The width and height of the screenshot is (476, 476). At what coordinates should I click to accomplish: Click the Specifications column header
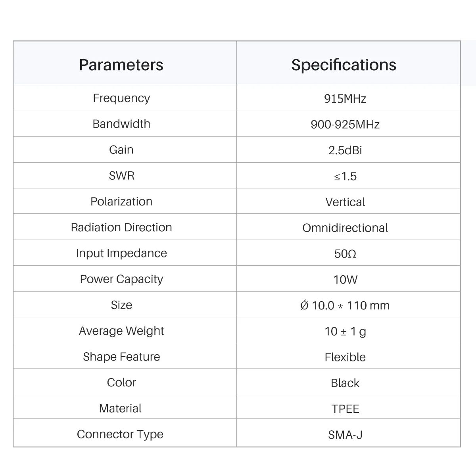click(x=344, y=65)
